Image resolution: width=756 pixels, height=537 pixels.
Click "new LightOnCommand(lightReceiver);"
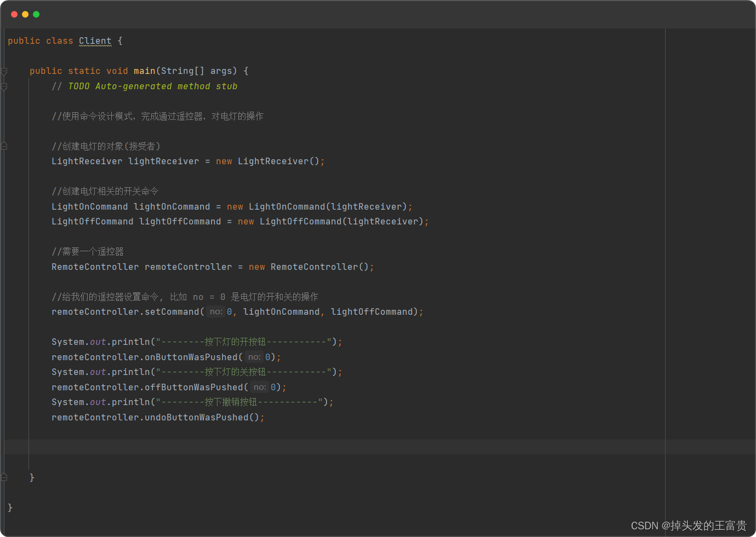[x=319, y=206]
